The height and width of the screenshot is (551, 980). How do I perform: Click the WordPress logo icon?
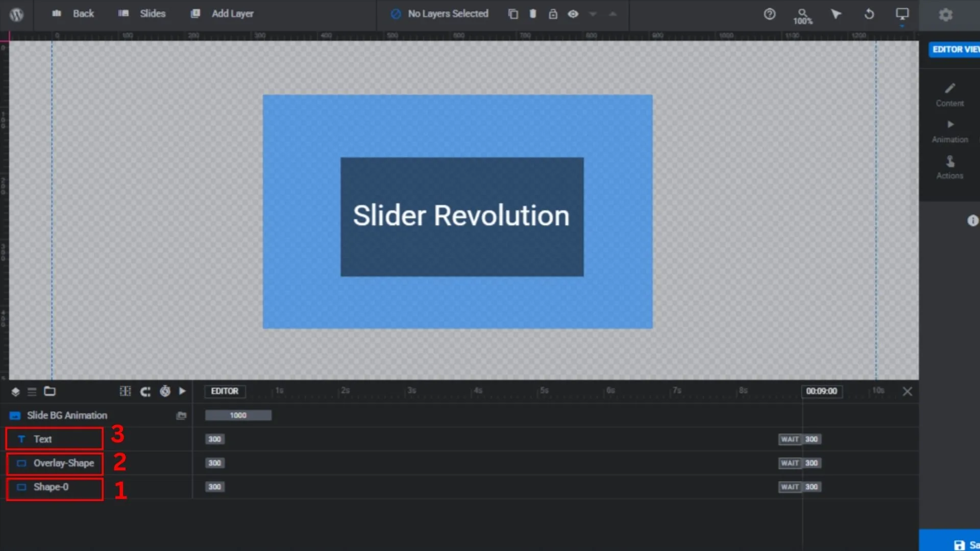click(16, 14)
